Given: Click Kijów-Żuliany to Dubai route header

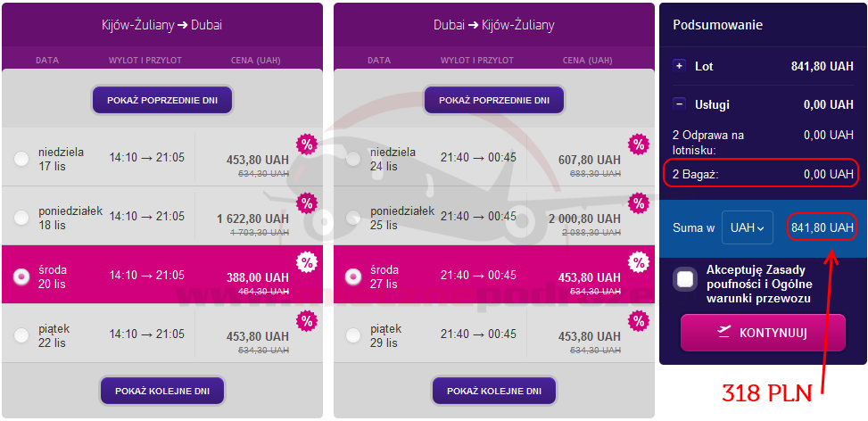Looking at the screenshot, I should coord(161,25).
